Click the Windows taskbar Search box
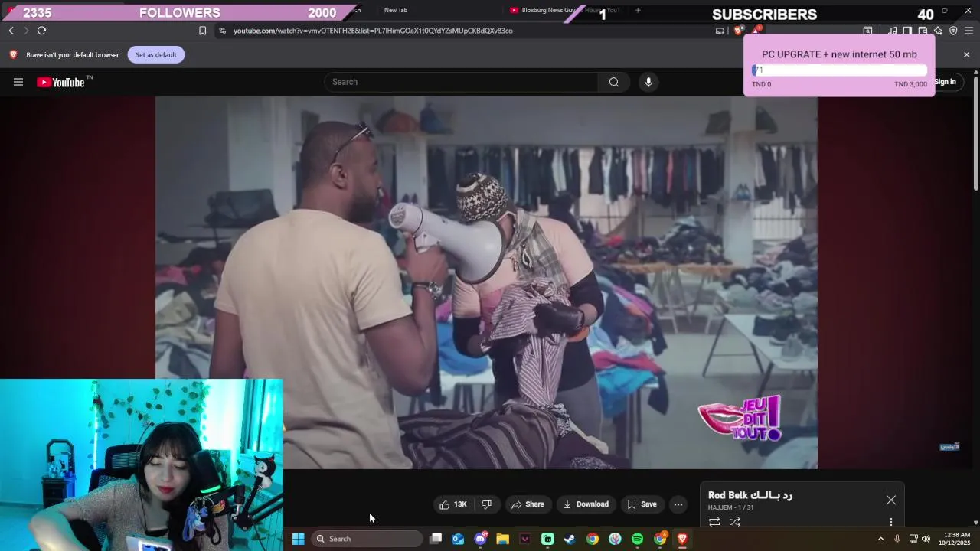 pos(367,539)
